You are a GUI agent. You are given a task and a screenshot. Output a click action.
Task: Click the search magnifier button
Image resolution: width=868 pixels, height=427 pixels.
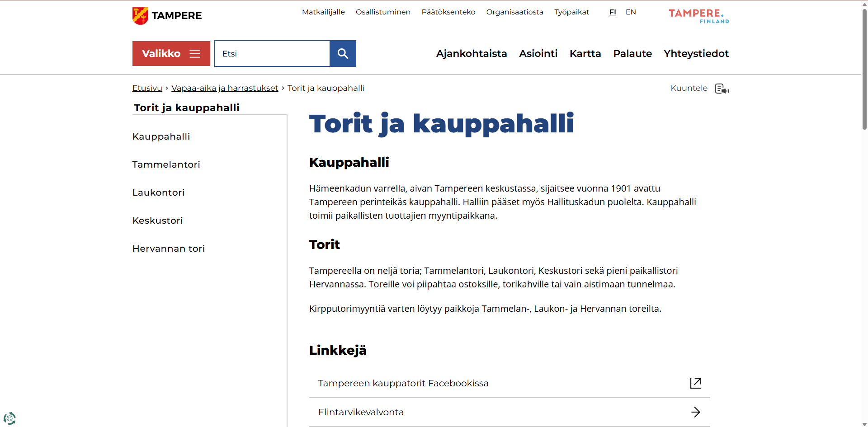coord(343,54)
